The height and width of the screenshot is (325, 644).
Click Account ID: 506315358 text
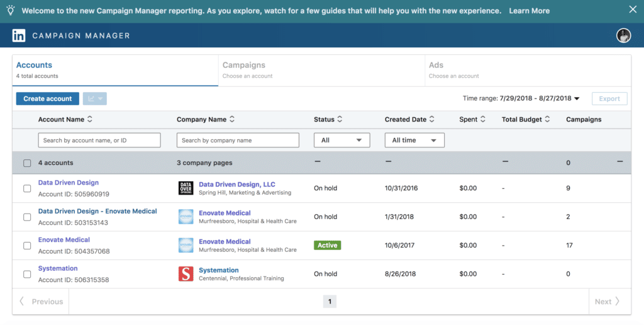click(74, 280)
